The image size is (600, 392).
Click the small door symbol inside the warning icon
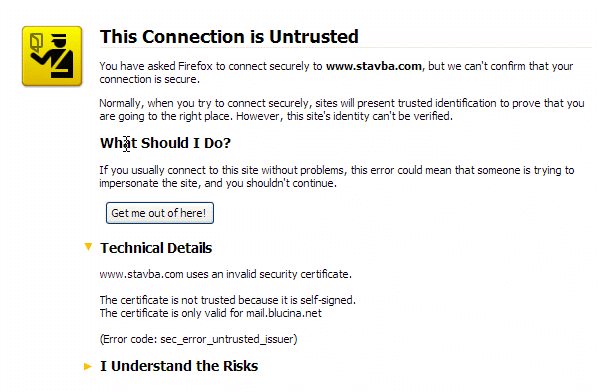(36, 43)
